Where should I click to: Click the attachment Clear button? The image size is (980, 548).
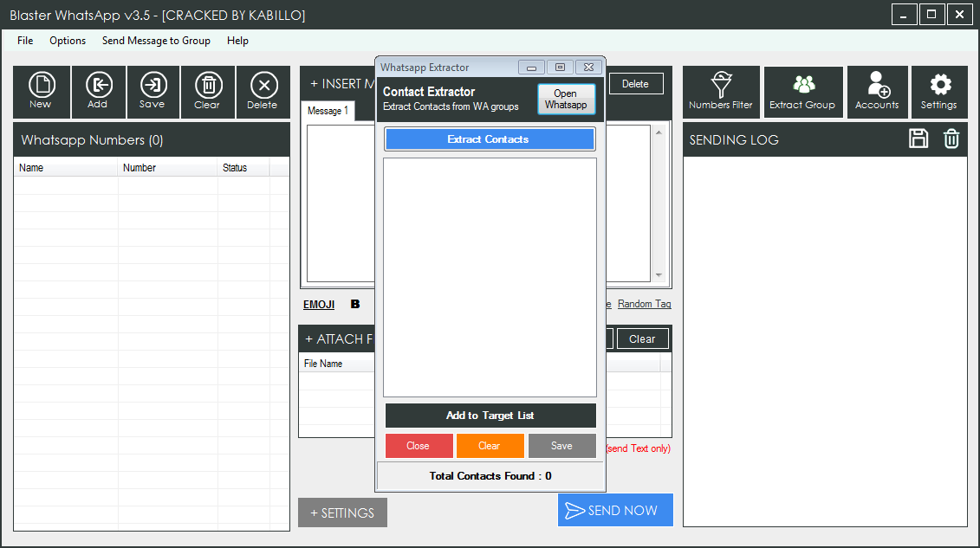(x=642, y=338)
